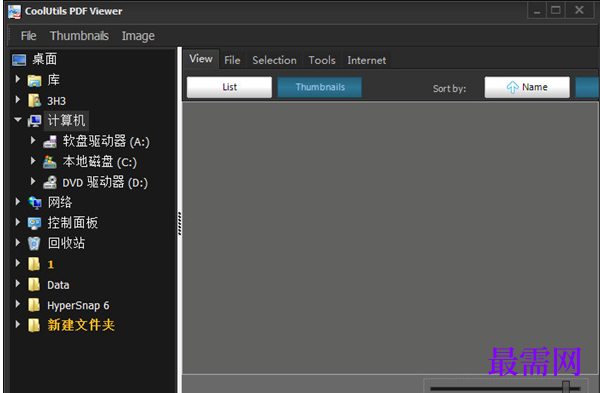
Task: Expand the 控制面板 tree node
Action: tap(18, 222)
